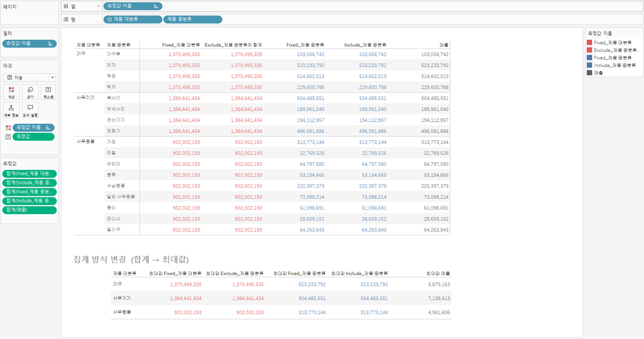Select the 제품 중분류 pill on rows
The image size is (644, 339).
pyautogui.click(x=193, y=19)
